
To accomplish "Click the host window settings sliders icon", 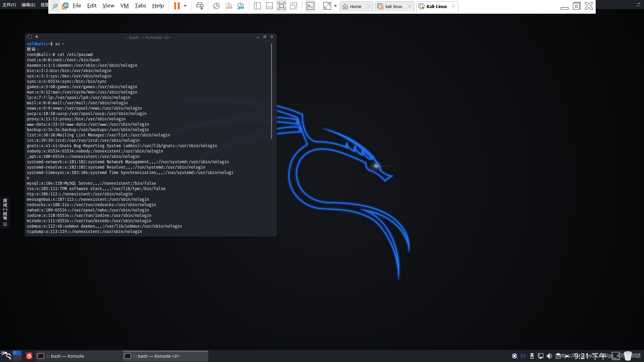I will (x=638, y=5).
